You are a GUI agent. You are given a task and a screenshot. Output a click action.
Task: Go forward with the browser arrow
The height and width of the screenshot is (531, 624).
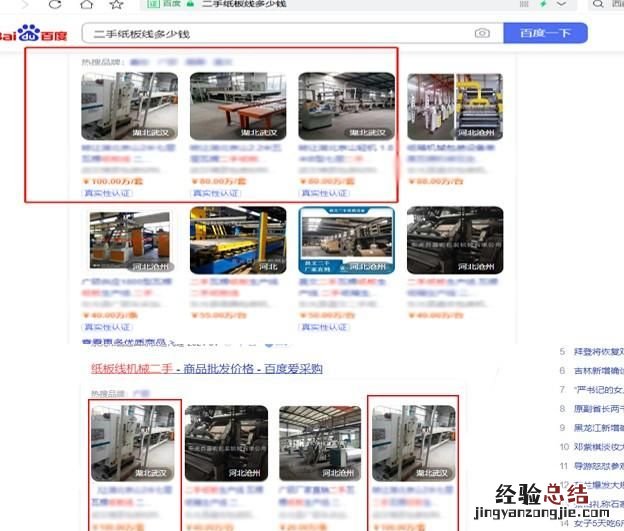pos(25,4)
